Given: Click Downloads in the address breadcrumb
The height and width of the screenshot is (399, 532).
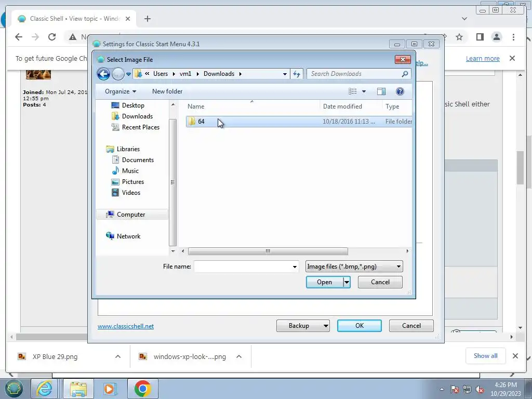Looking at the screenshot, I should [x=219, y=74].
